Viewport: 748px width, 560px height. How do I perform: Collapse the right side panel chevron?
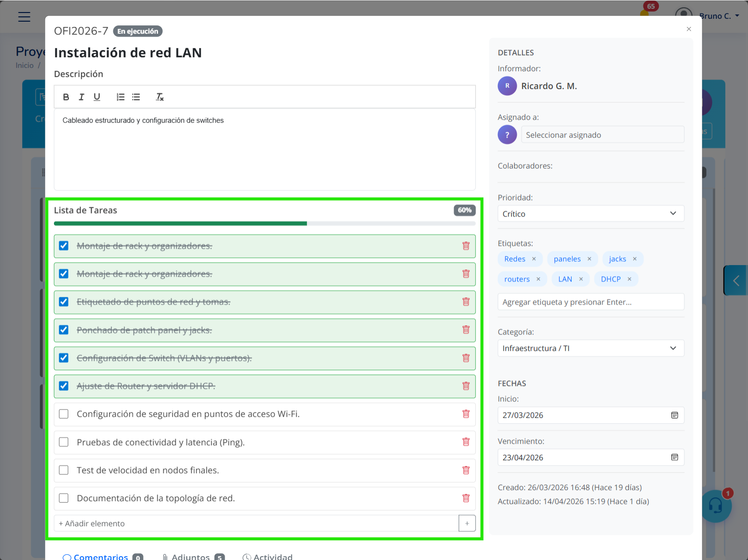[735, 280]
